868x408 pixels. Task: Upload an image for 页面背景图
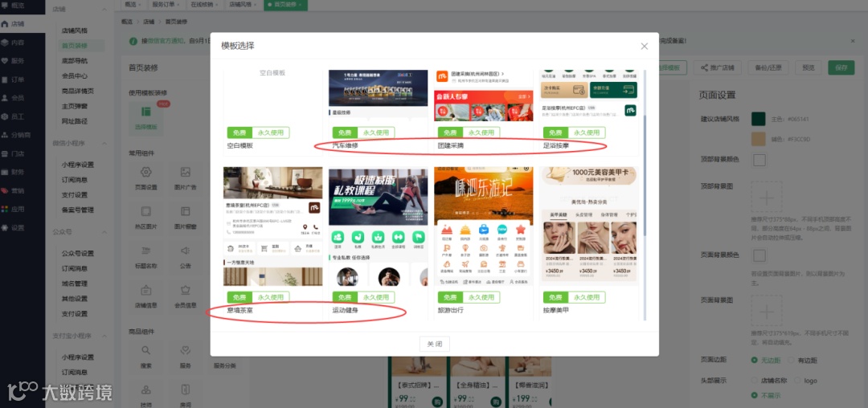coord(766,312)
